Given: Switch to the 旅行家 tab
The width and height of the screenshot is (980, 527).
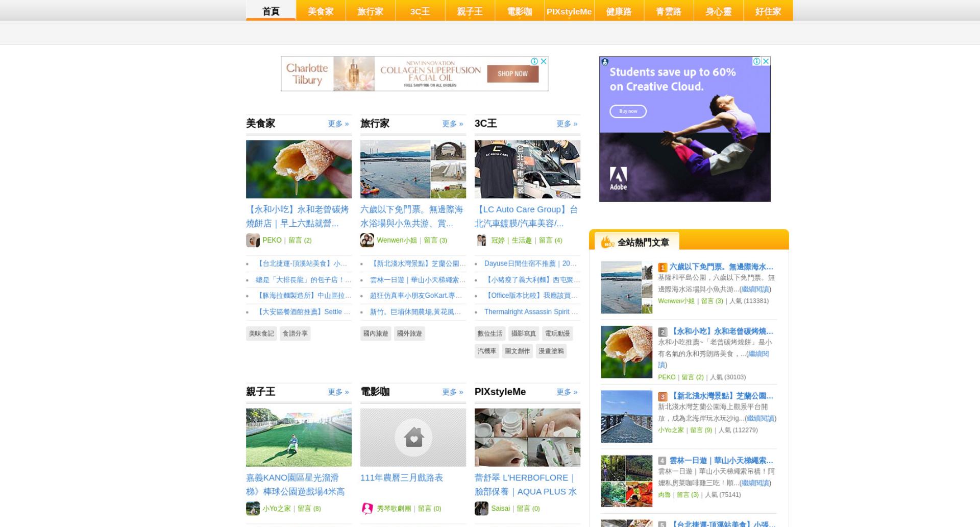Looking at the screenshot, I should pos(370,11).
